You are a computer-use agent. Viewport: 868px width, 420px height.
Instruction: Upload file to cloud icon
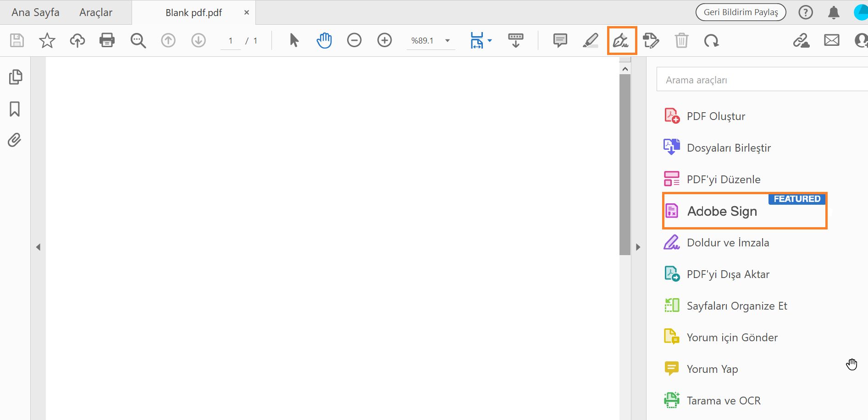pos(77,40)
